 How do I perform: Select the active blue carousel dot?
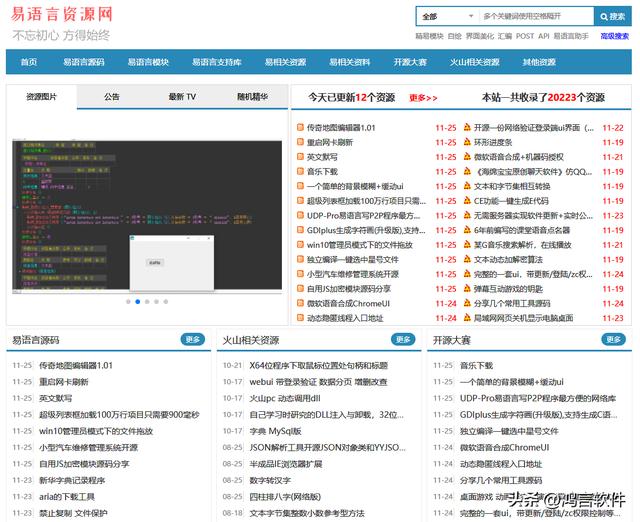(x=138, y=302)
